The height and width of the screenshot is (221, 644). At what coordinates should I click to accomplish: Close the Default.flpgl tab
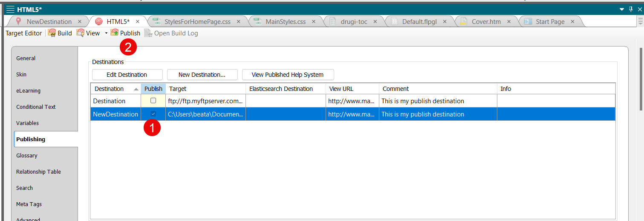point(445,21)
